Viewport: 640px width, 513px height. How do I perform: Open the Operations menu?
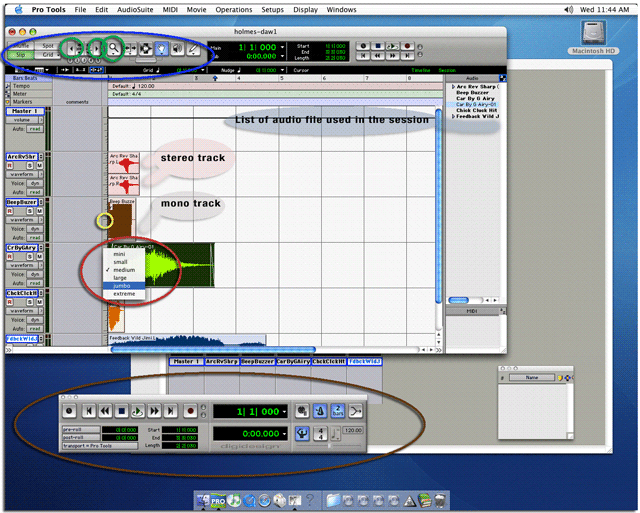click(x=234, y=9)
